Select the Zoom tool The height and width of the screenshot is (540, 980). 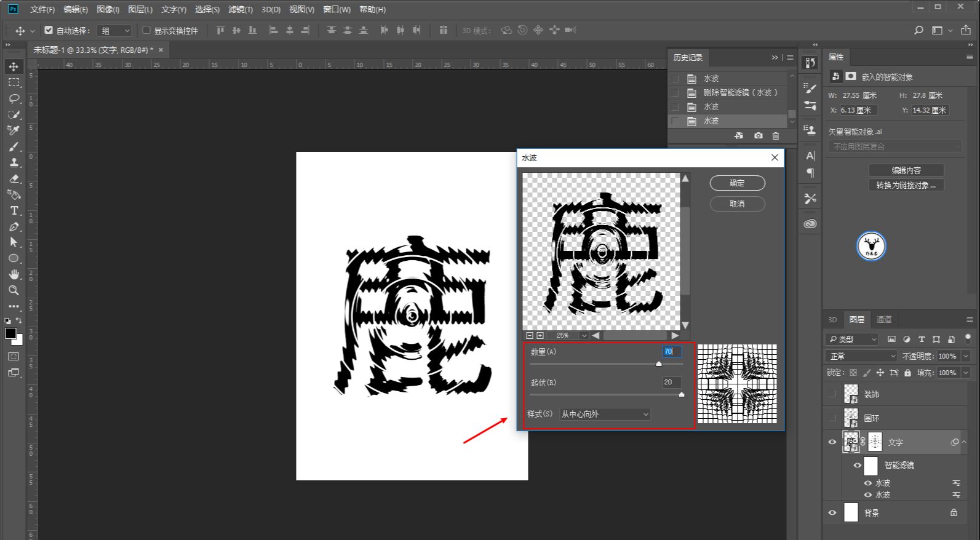(14, 290)
